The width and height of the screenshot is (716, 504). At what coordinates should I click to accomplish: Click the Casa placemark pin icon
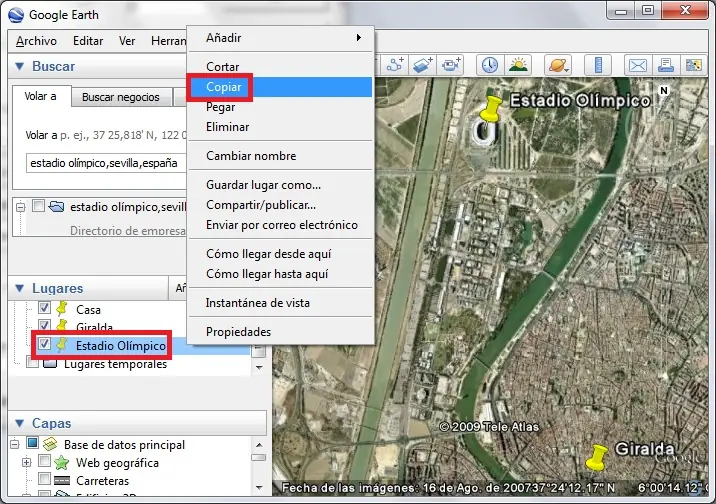62,309
